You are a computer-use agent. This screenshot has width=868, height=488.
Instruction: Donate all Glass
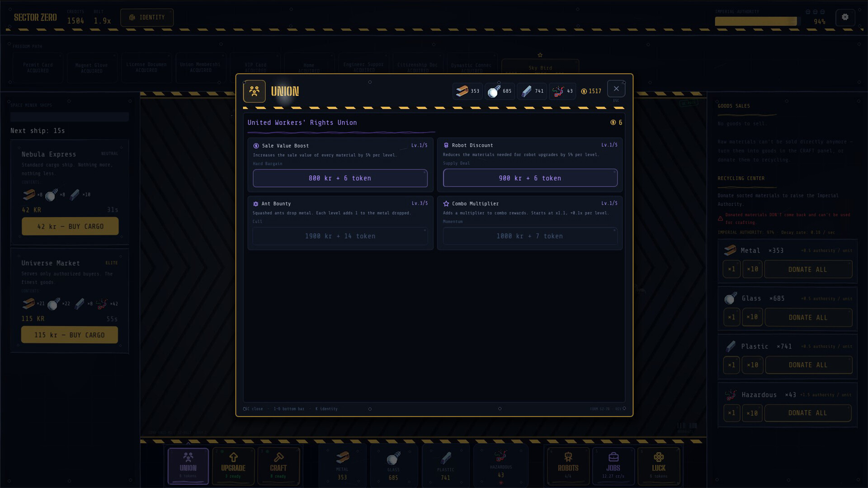tap(808, 318)
